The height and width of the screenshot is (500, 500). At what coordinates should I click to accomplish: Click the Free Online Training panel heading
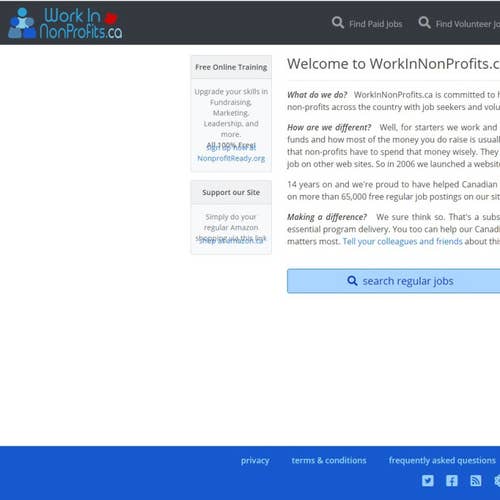pos(231,67)
